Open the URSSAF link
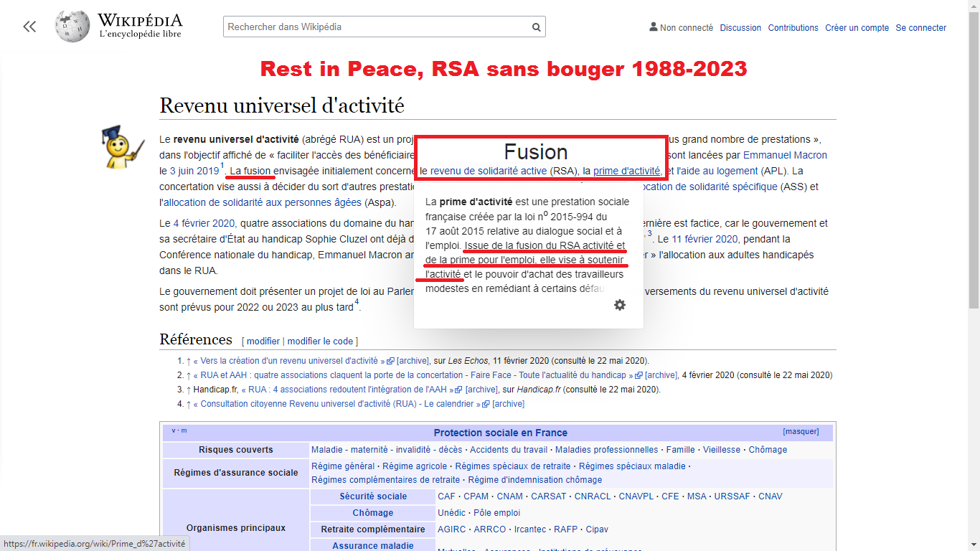The height and width of the screenshot is (551, 980). [x=732, y=496]
